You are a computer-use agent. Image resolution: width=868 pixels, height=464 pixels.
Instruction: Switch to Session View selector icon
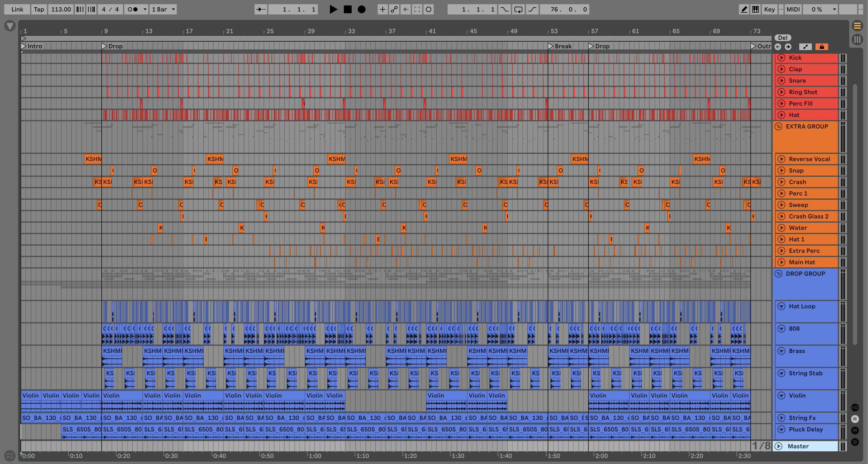[857, 40]
